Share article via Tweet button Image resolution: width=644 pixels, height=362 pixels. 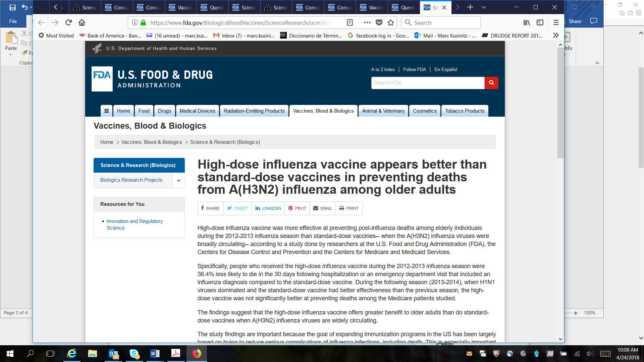point(237,208)
